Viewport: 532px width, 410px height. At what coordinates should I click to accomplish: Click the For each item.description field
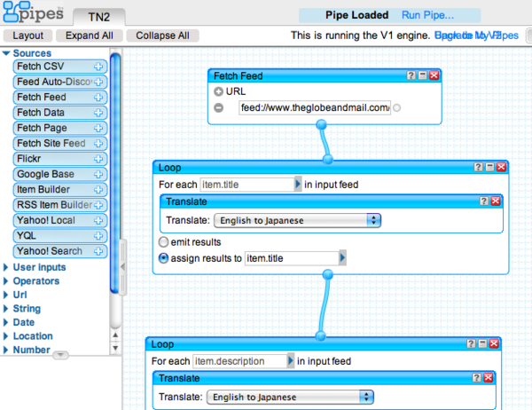[240, 361]
